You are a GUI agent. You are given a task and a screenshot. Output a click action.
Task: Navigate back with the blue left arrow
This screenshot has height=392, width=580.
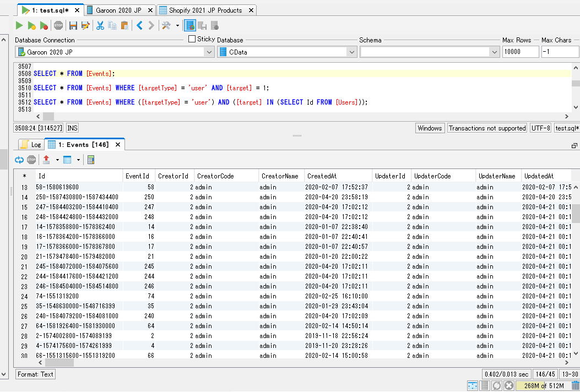(x=139, y=25)
